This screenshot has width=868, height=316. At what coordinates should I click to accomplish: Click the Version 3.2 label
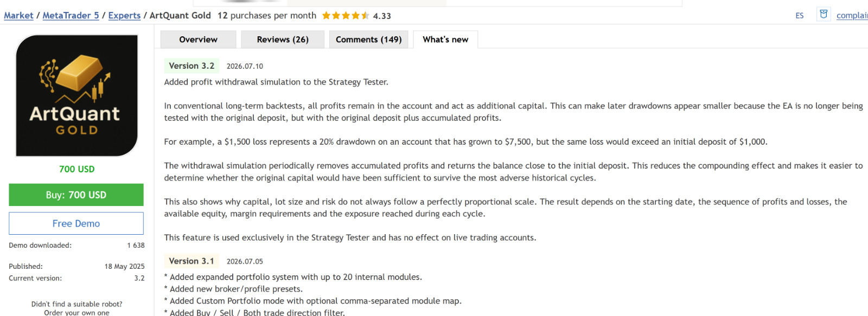pyautogui.click(x=192, y=66)
